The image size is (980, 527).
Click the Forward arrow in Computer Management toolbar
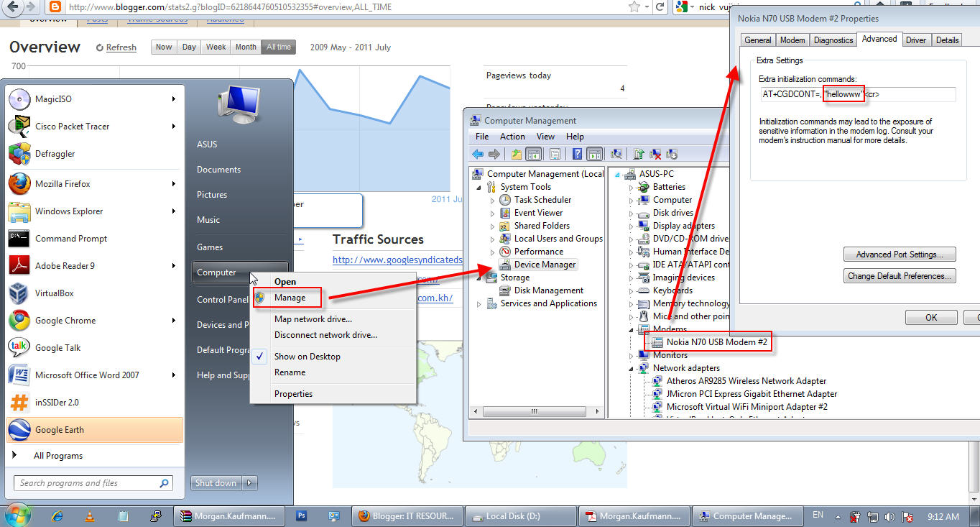(x=494, y=154)
